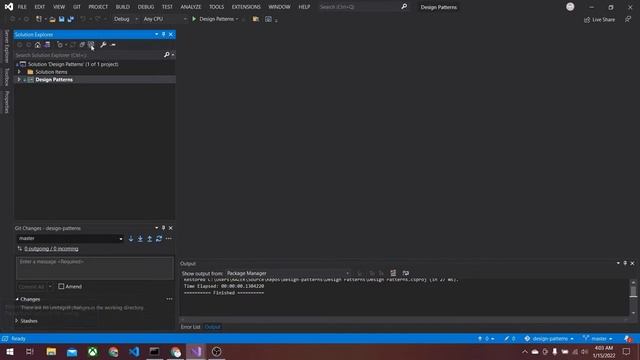The width and height of the screenshot is (640, 360).
Task: Click the Home icon in Solution Explorer
Action: pos(38,44)
